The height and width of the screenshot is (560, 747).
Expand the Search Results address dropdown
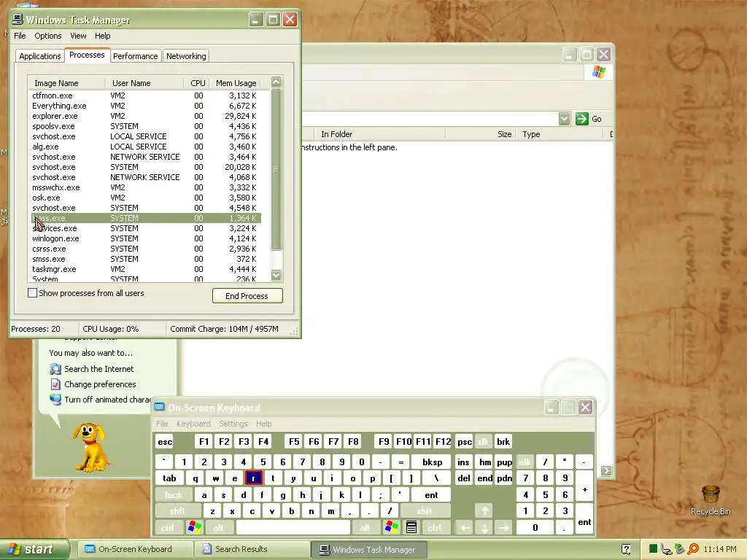click(x=564, y=119)
